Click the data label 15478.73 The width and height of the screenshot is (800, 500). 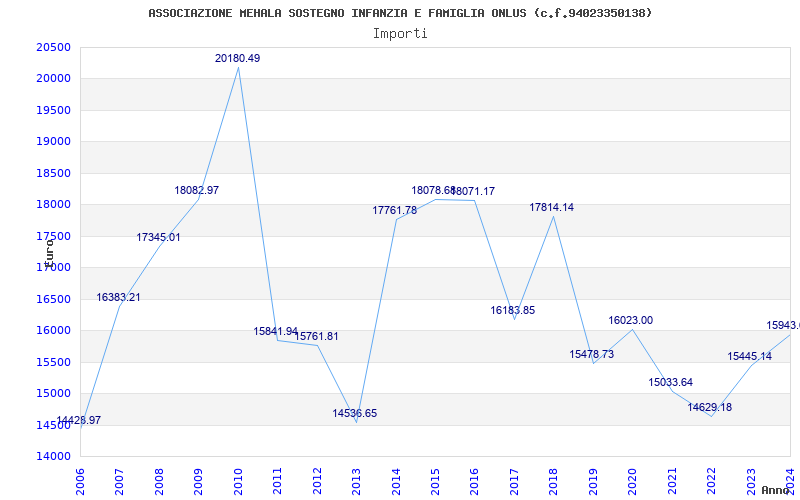(592, 354)
